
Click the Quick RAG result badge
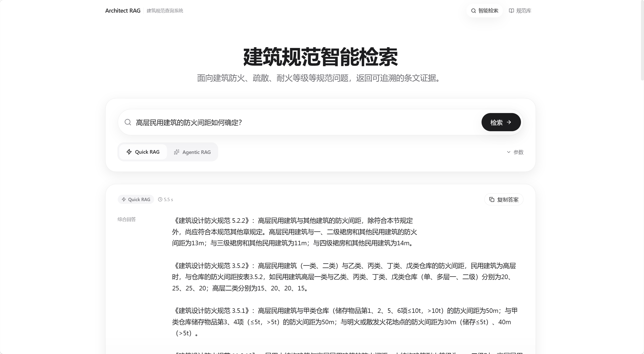coord(136,199)
